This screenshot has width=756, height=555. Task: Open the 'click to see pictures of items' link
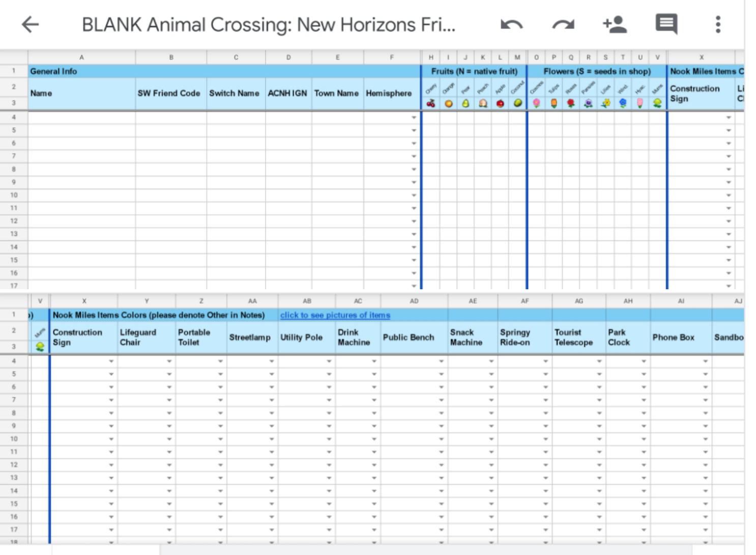(335, 315)
